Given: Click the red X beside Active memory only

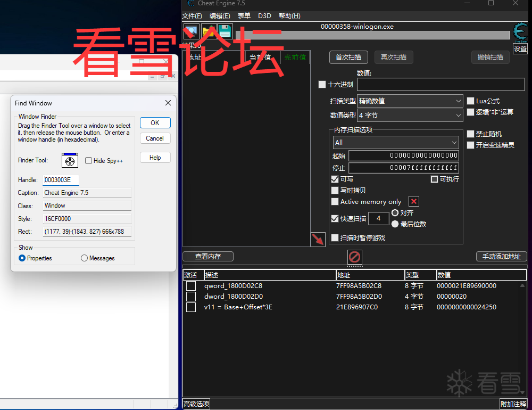Looking at the screenshot, I should coord(413,201).
